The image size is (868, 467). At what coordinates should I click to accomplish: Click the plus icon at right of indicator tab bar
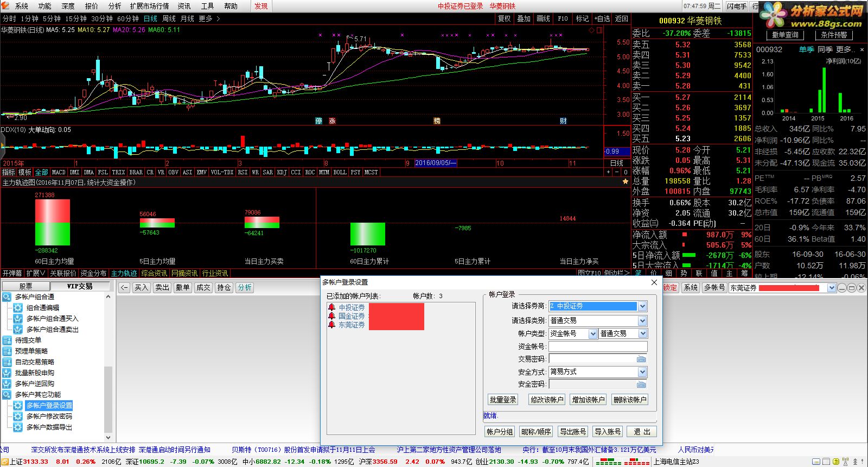coord(608,172)
